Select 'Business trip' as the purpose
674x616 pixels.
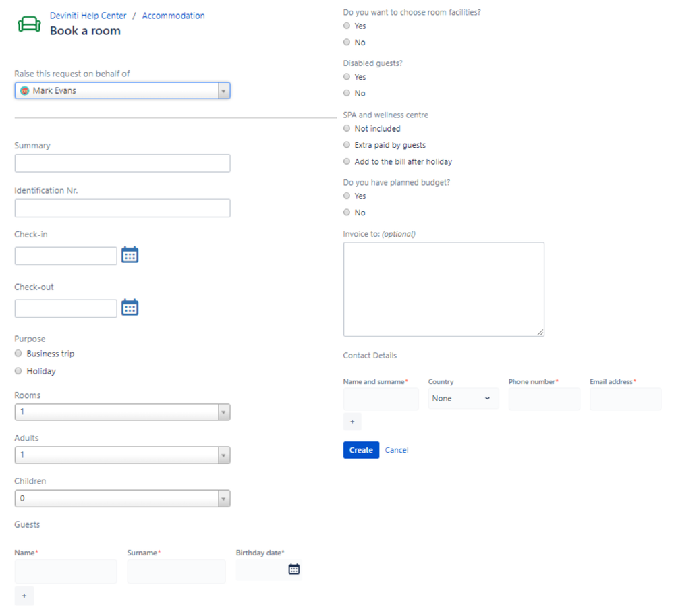[18, 353]
